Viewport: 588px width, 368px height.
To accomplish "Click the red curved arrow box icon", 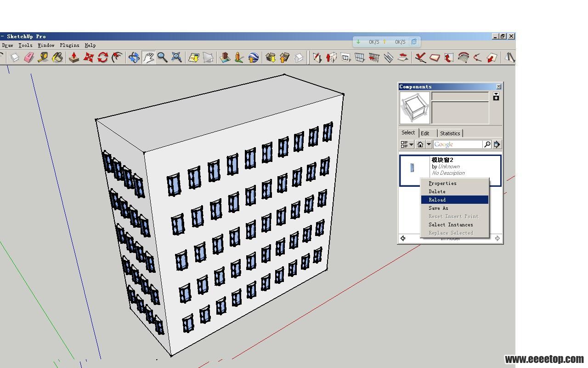I will [x=449, y=57].
